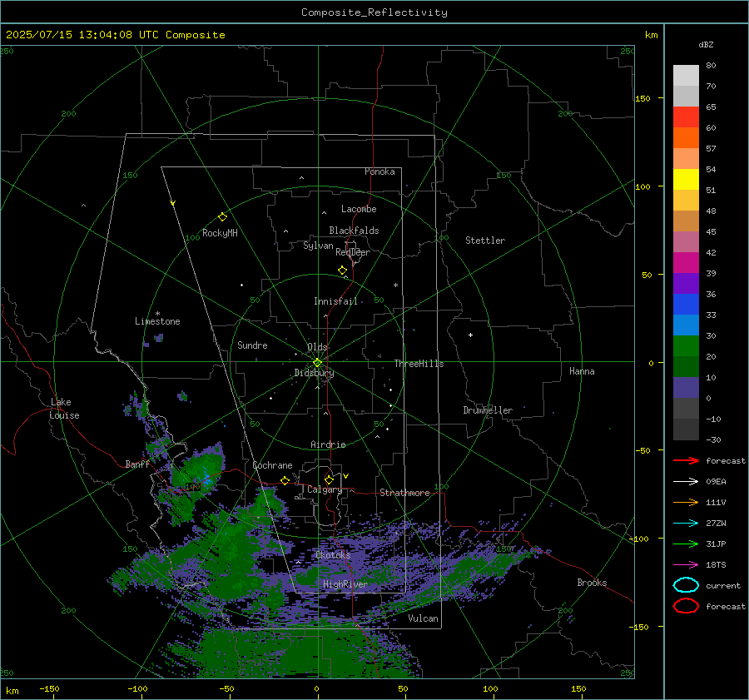This screenshot has width=749, height=700.
Task: Click the Ponoka label on map
Action: [379, 171]
